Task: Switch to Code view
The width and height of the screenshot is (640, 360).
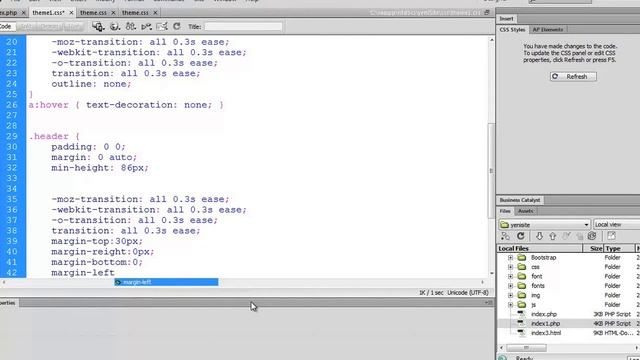Action: (x=7, y=27)
